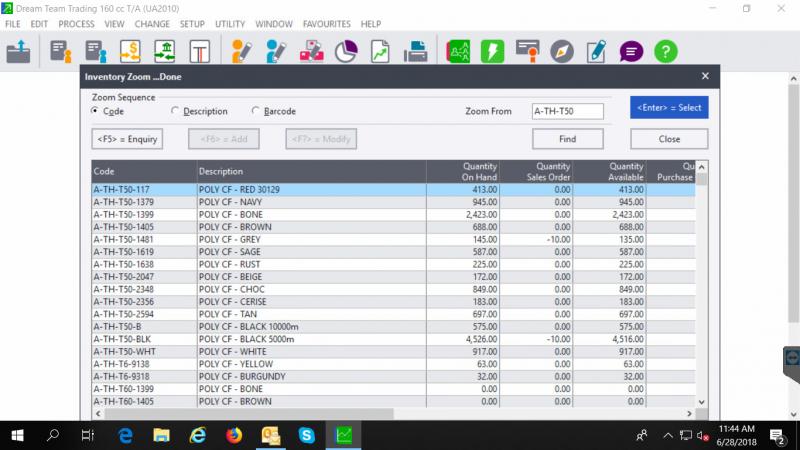Click the Zoom From text field

coord(567,111)
